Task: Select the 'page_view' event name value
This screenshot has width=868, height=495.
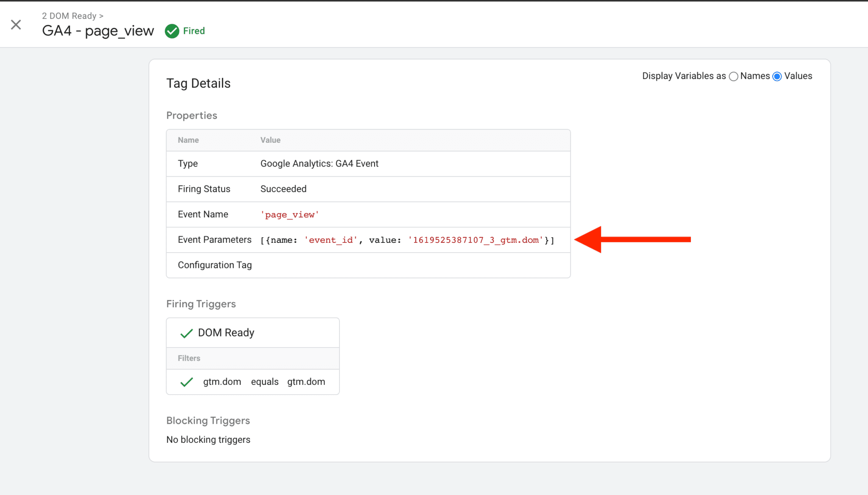Action: pos(289,215)
